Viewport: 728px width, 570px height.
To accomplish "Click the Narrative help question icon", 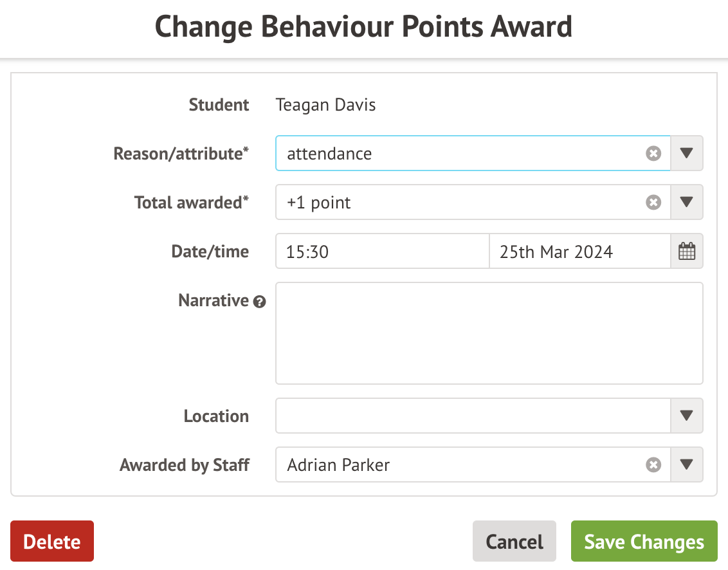I will (259, 302).
